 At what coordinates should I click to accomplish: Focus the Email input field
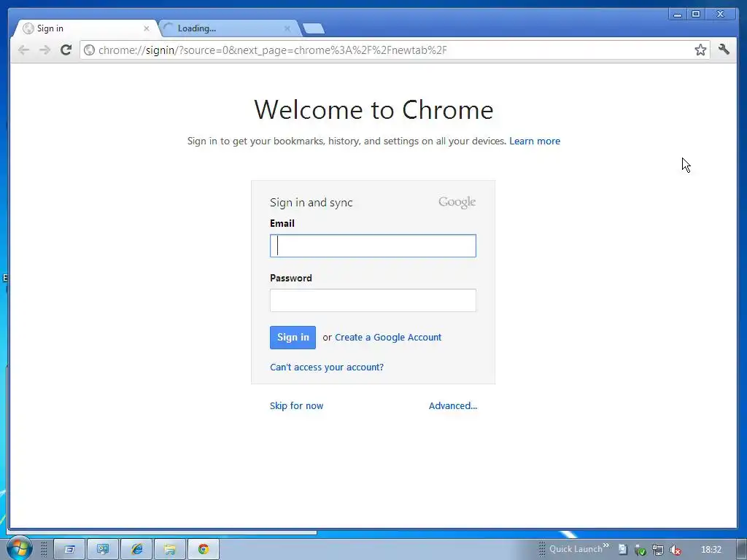tap(373, 246)
